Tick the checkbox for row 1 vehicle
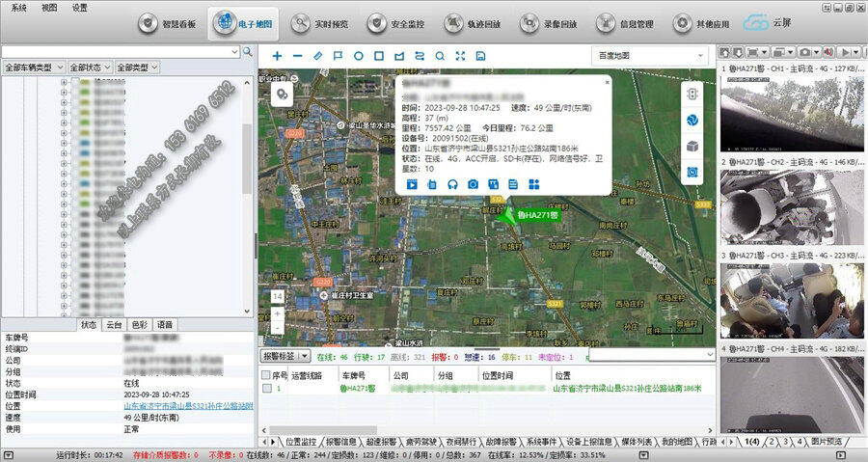This screenshot has height=462, width=868. [267, 388]
